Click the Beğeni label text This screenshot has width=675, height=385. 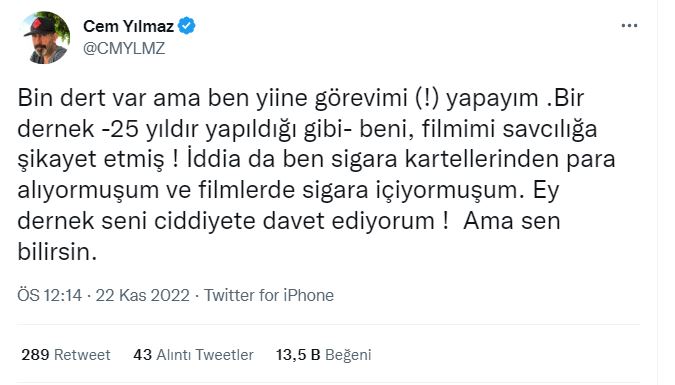pos(348,355)
